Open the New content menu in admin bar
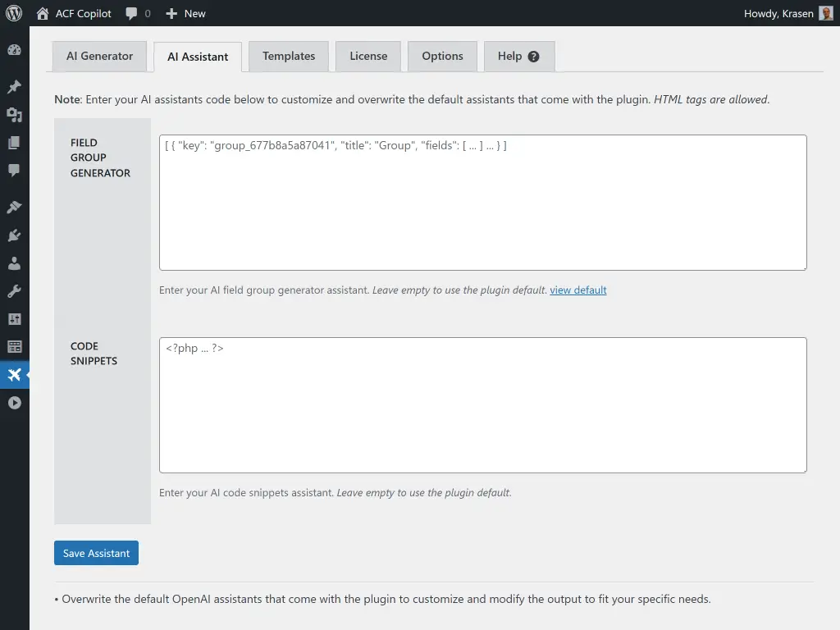Viewport: 840px width, 630px height. click(x=185, y=13)
